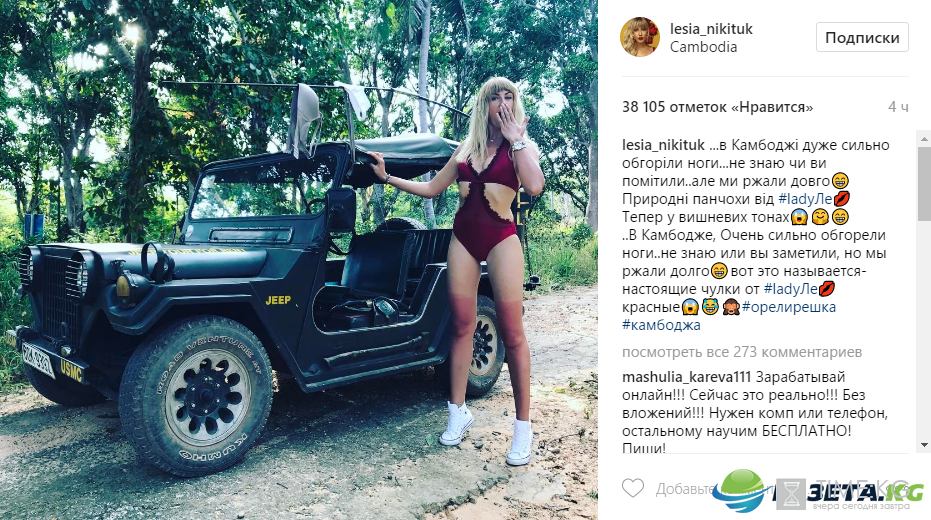
Task: Click the scrollbar down arrow
Action: click(924, 445)
